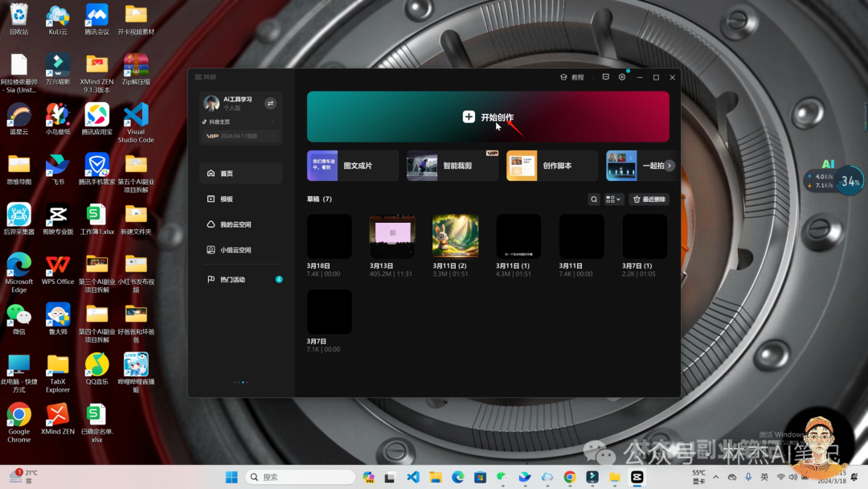
Task: Open the TabX Explorer desktop folder
Action: [58, 373]
